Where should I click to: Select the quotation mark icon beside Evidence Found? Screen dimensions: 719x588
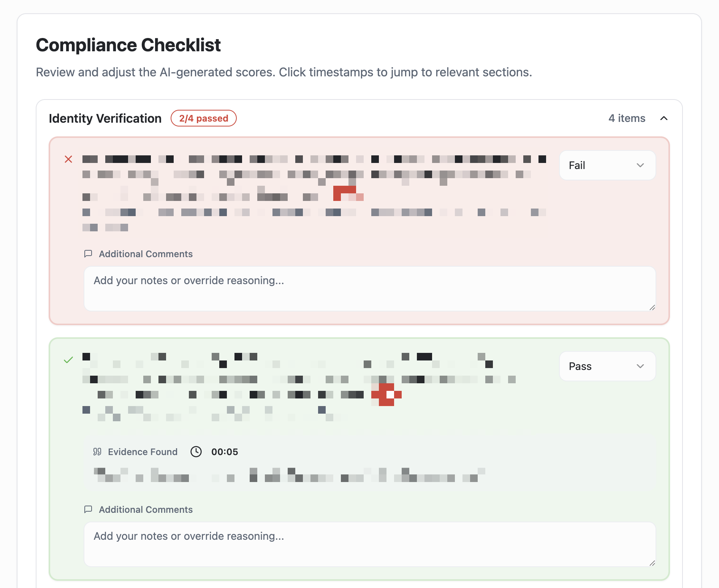click(98, 452)
